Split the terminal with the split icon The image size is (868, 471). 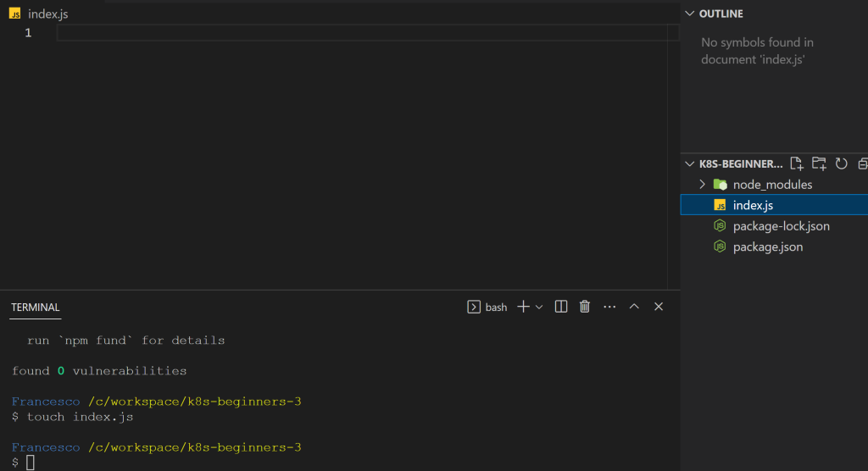(561, 307)
